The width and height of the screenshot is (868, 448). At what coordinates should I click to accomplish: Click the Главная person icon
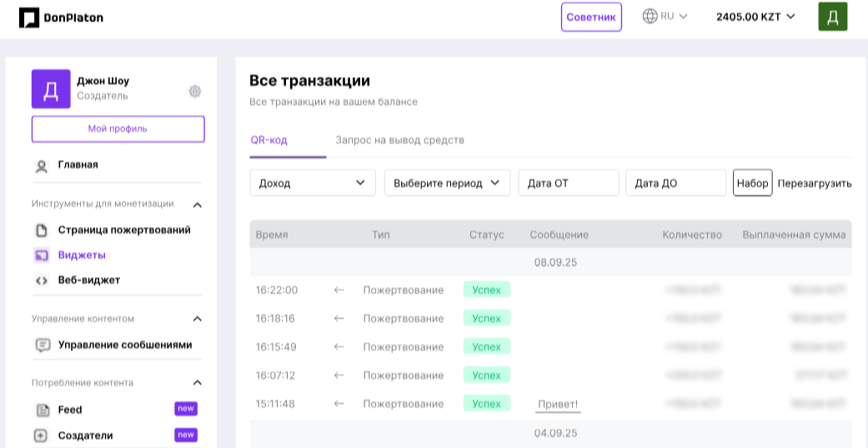pos(42,166)
